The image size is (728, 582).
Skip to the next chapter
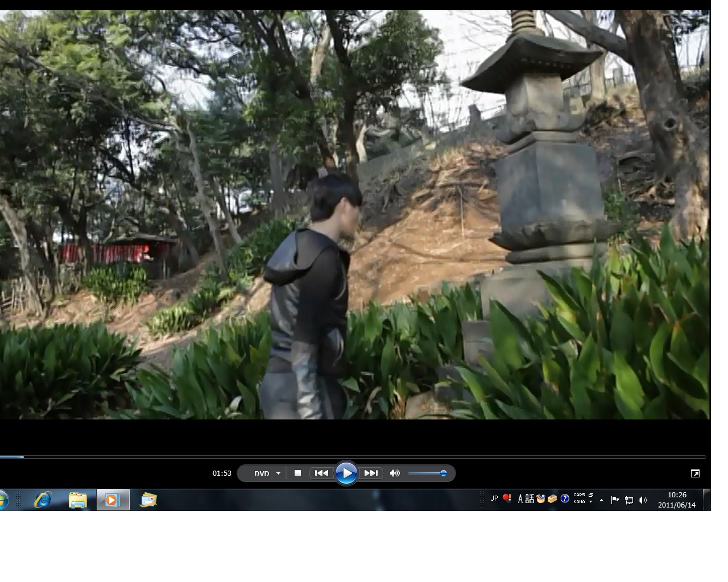click(x=371, y=473)
